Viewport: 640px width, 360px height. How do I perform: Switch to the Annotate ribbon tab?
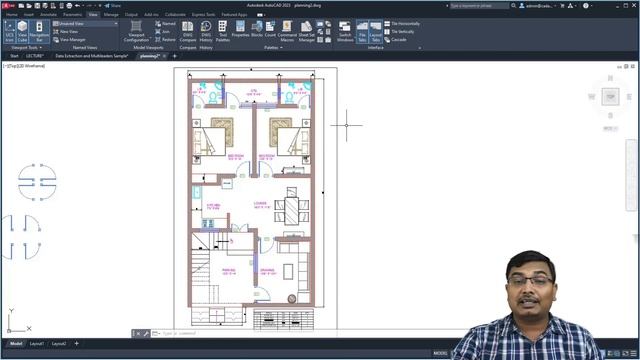pos(48,15)
